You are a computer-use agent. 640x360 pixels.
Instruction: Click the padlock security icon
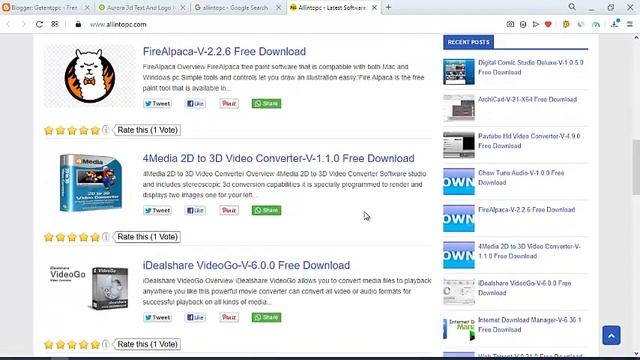pos(78,24)
